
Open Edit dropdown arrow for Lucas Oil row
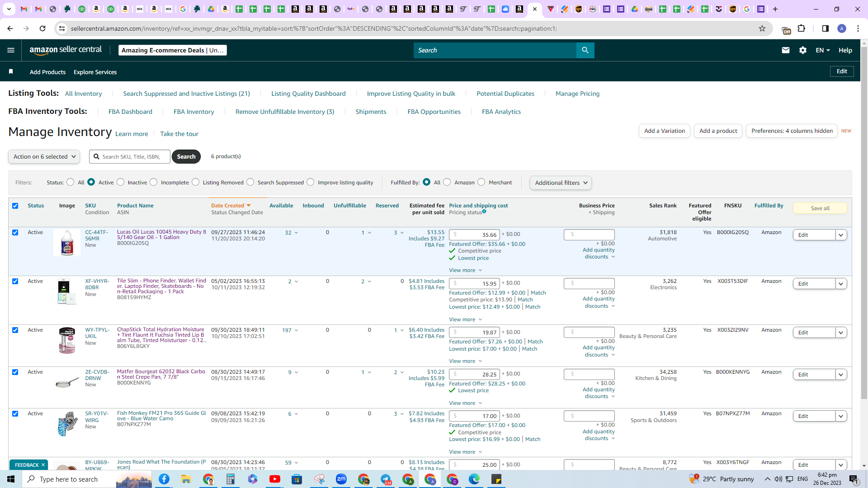click(841, 235)
